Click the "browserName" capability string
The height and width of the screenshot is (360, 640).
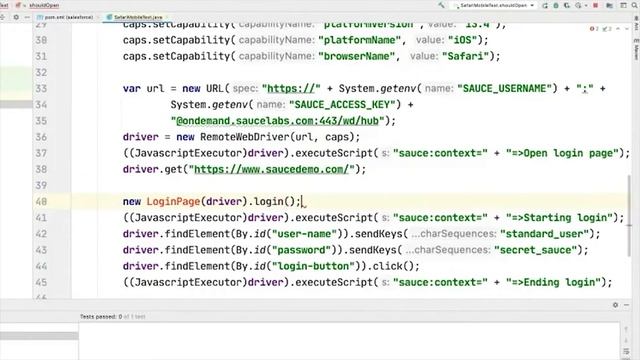pyautogui.click(x=356, y=56)
